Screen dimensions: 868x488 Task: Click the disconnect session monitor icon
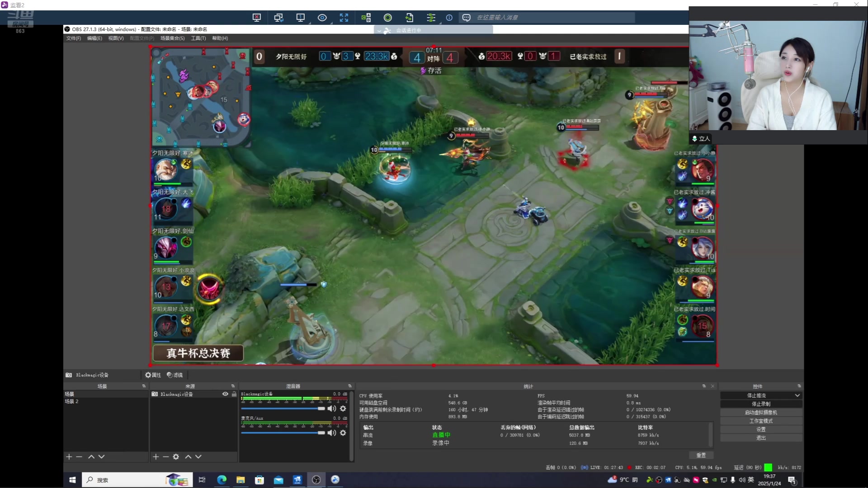tap(257, 18)
